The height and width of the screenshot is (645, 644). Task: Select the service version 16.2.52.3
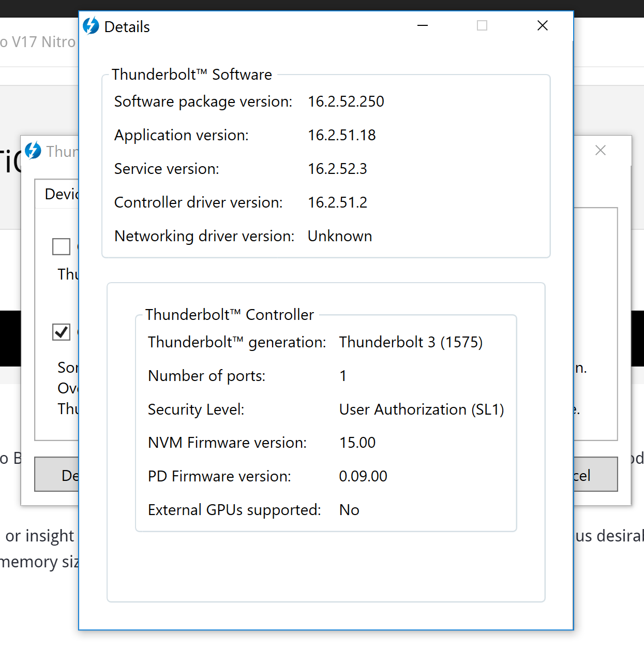coord(337,169)
